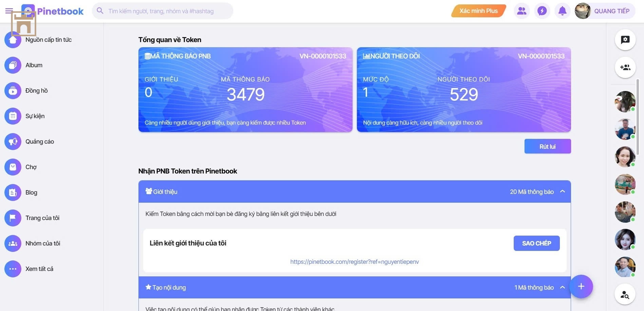Collapse the Tạo nội dung section chevron
The height and width of the screenshot is (311, 644).
(562, 288)
